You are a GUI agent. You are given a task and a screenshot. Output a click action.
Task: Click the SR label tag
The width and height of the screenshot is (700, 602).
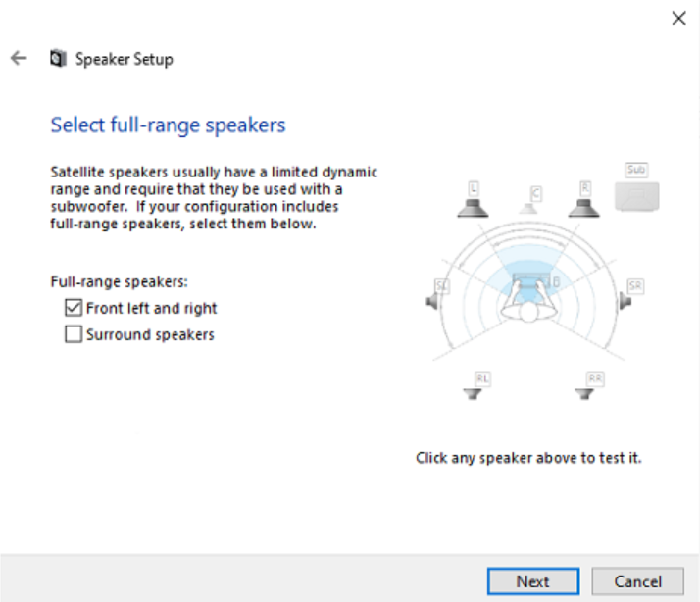[635, 286]
